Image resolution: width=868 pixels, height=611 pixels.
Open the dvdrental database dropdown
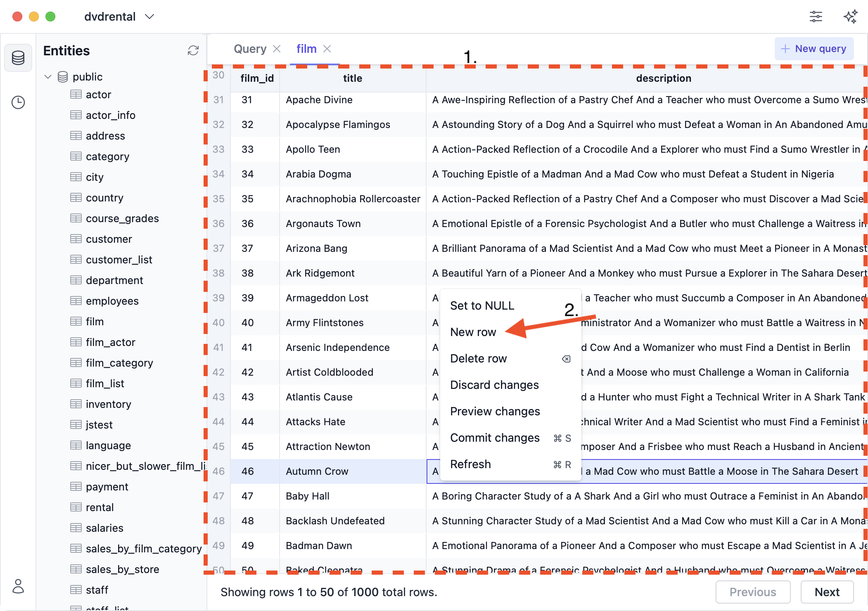[x=119, y=17]
